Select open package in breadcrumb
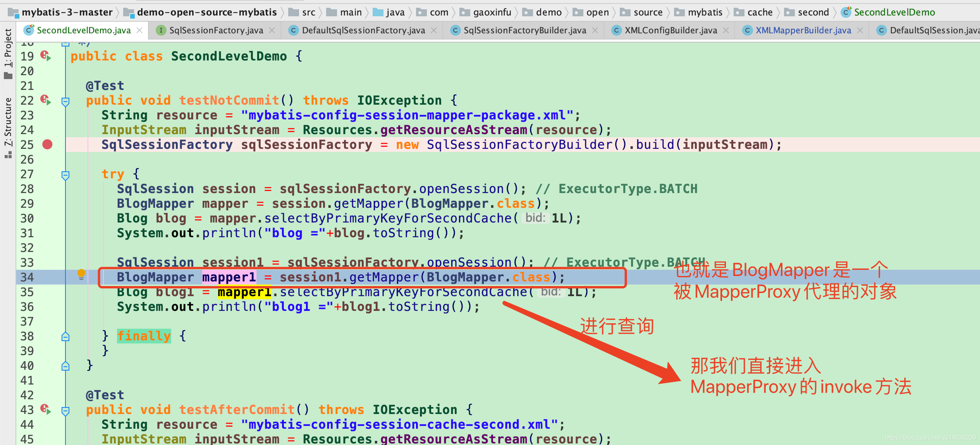 point(591,12)
